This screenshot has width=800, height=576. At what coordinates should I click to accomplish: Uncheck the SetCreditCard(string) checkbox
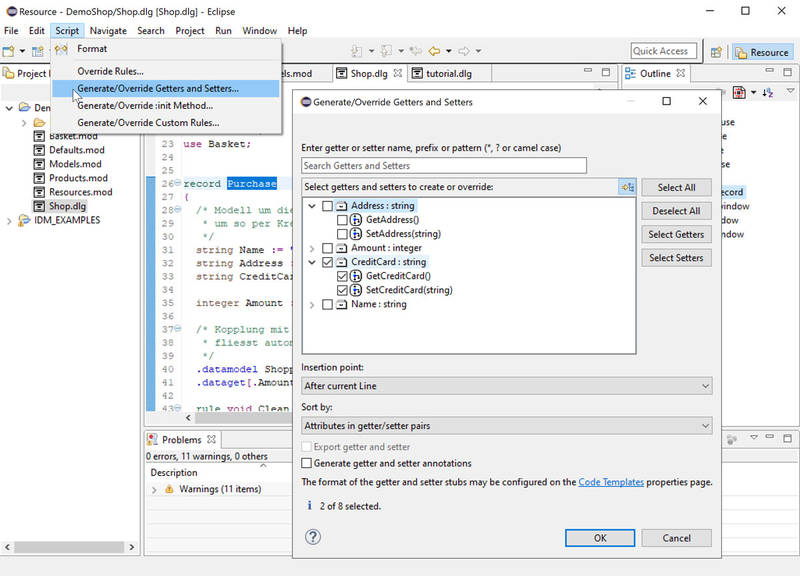tap(342, 290)
